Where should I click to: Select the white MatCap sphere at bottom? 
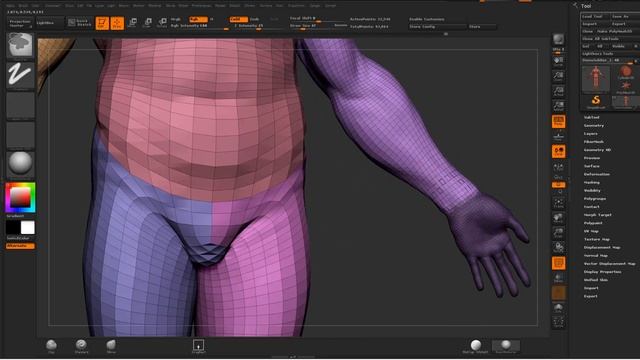476,346
